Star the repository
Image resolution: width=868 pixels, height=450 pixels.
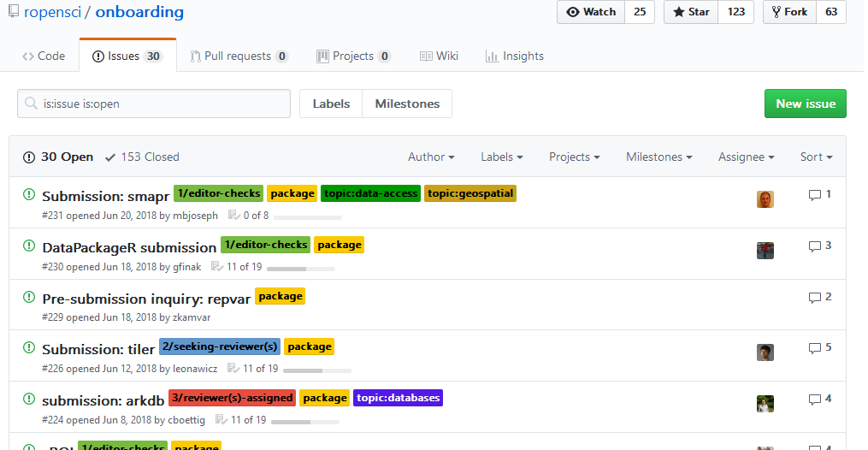click(x=691, y=12)
